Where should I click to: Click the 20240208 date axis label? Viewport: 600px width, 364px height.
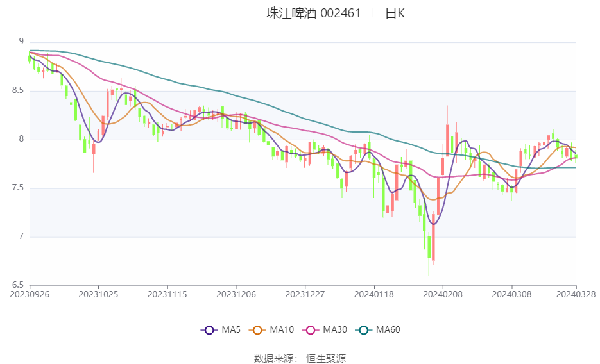(443, 295)
